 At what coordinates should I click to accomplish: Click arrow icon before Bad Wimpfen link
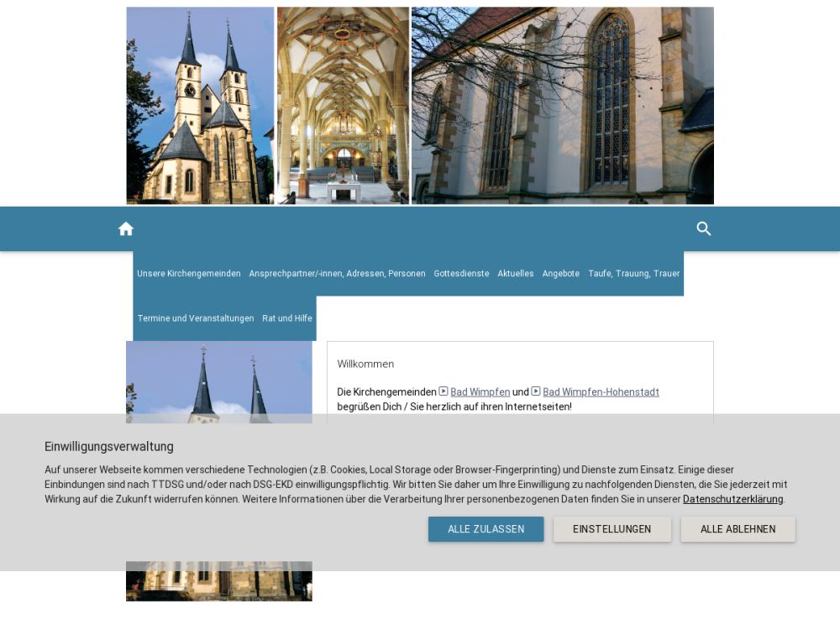click(444, 391)
